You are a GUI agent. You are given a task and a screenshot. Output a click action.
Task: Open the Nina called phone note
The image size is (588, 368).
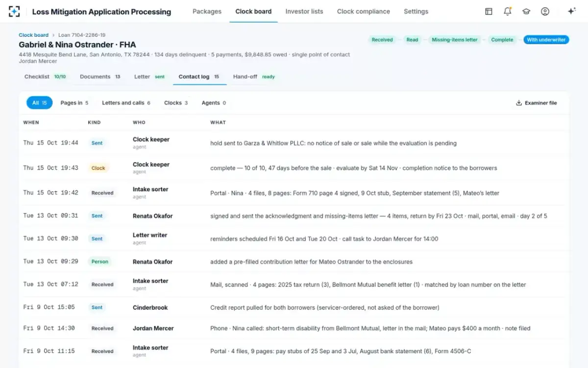click(370, 328)
